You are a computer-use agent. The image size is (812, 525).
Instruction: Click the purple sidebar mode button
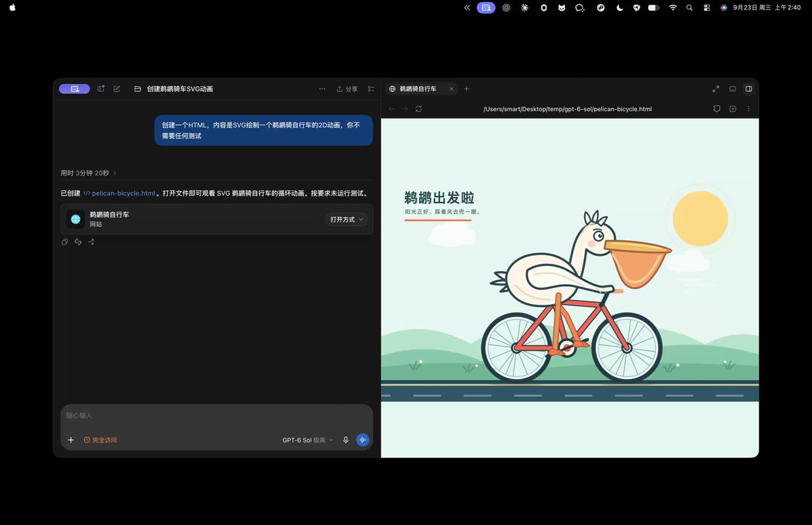74,89
